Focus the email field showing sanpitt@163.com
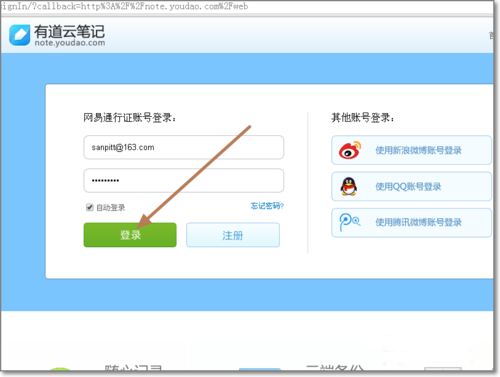500x377 pixels. pyautogui.click(x=184, y=147)
